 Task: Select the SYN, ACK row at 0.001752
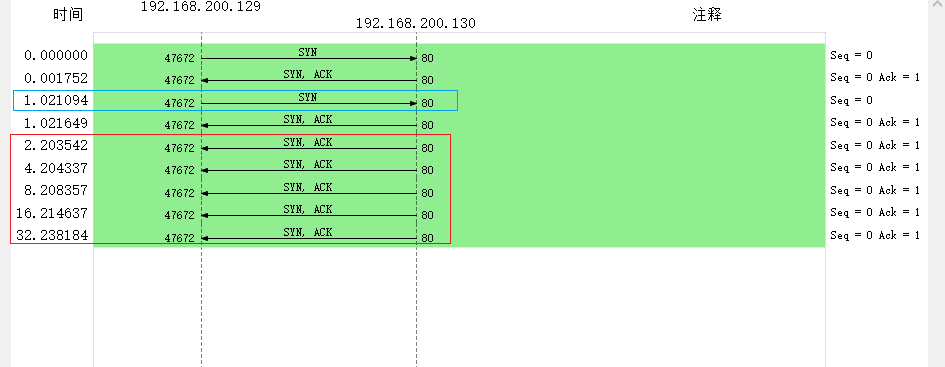pyautogui.click(x=459, y=77)
